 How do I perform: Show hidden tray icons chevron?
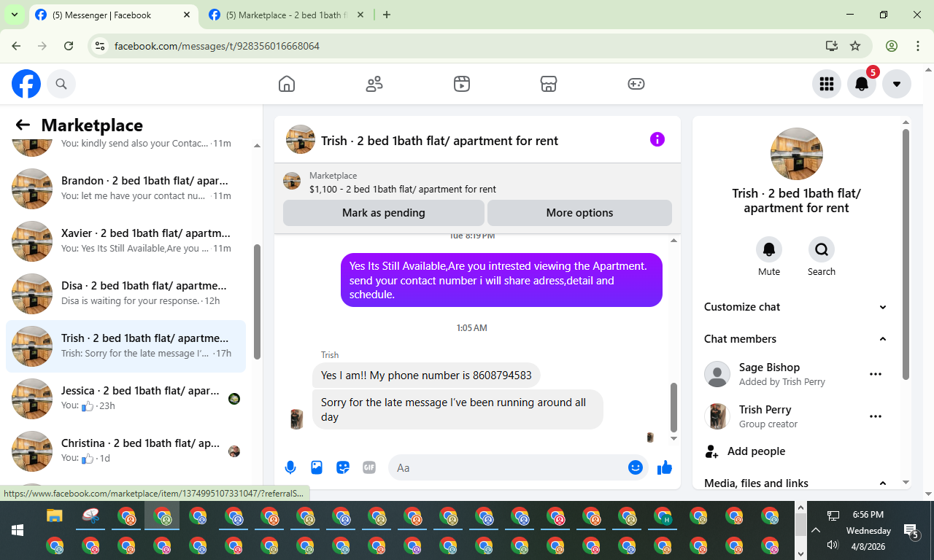[816, 530]
